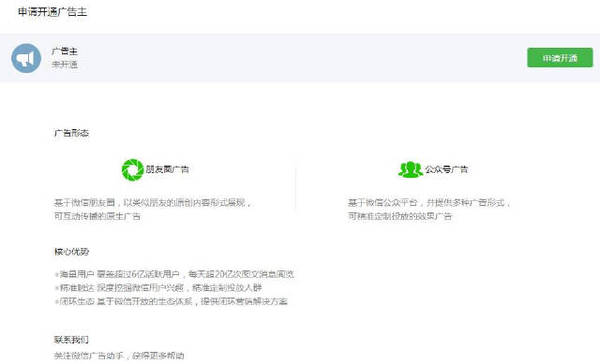Click the 可互动传播的原生广告 line

coord(97,216)
